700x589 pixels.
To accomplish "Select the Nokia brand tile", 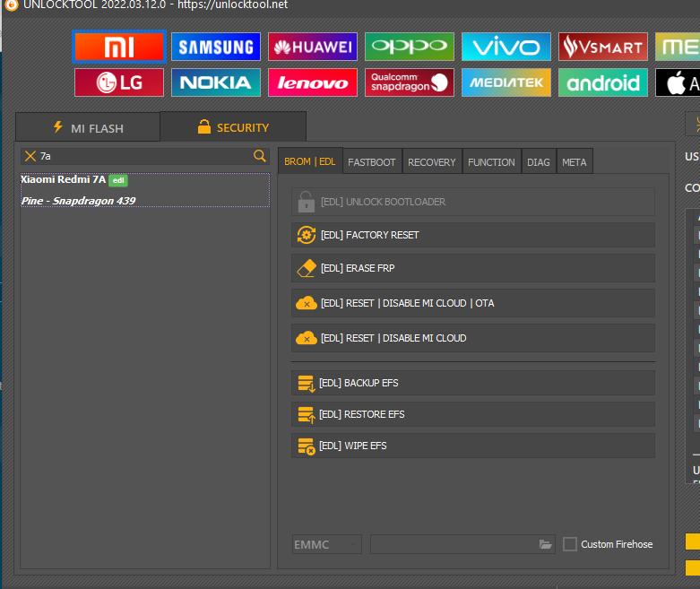I will [x=216, y=82].
